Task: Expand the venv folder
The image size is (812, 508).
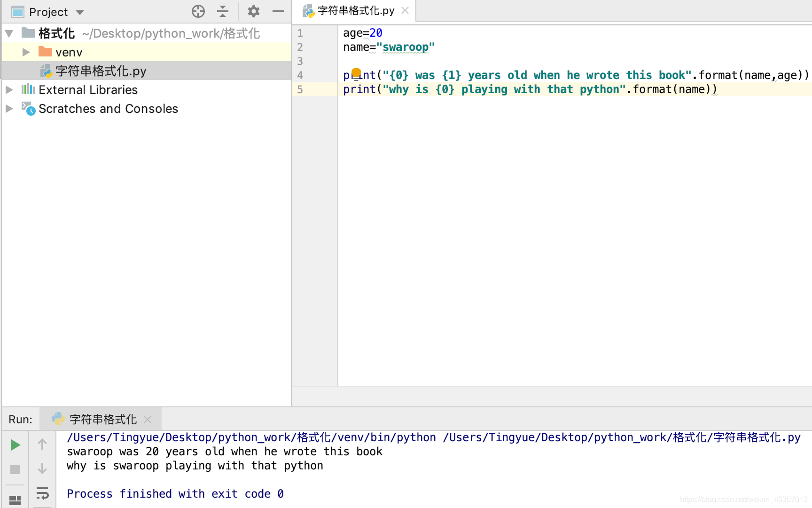Action: click(x=26, y=52)
